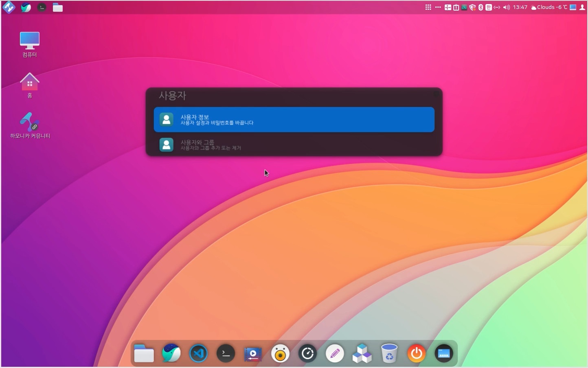Open the terminal from the dock

tap(226, 353)
